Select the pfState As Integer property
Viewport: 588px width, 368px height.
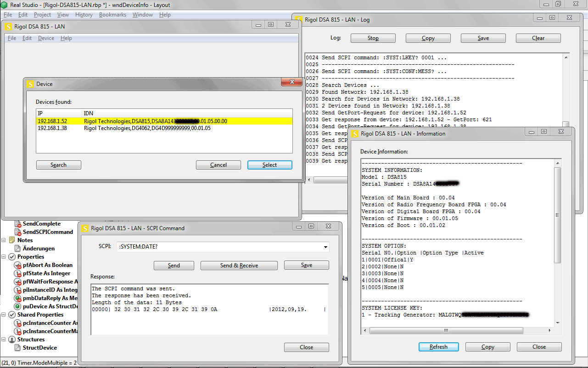pos(46,273)
